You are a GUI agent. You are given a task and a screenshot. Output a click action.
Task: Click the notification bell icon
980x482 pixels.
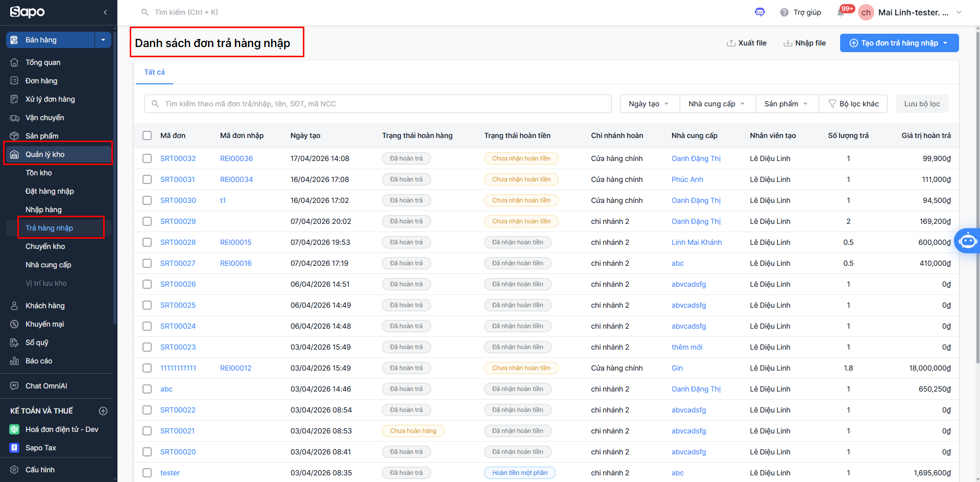click(x=841, y=13)
